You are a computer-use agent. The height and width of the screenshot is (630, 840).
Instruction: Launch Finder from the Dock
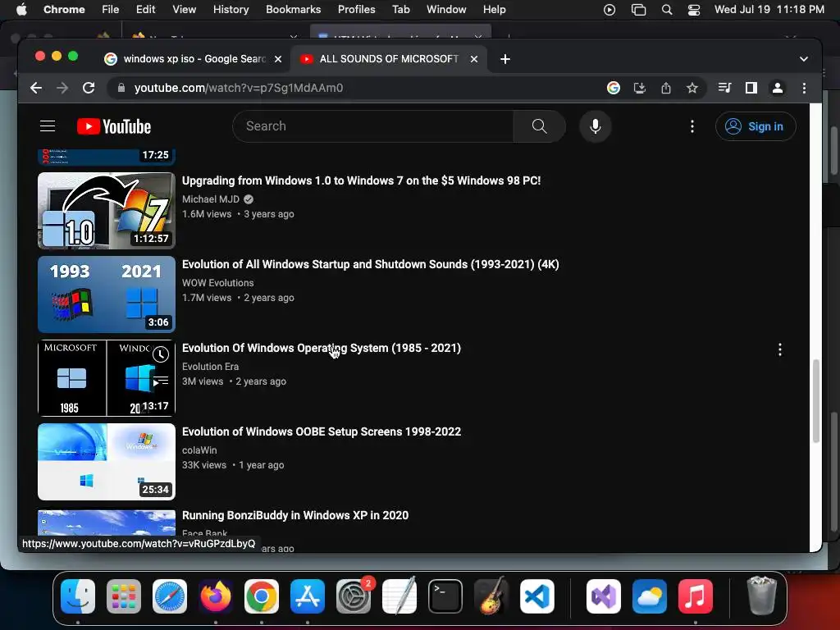(x=78, y=596)
